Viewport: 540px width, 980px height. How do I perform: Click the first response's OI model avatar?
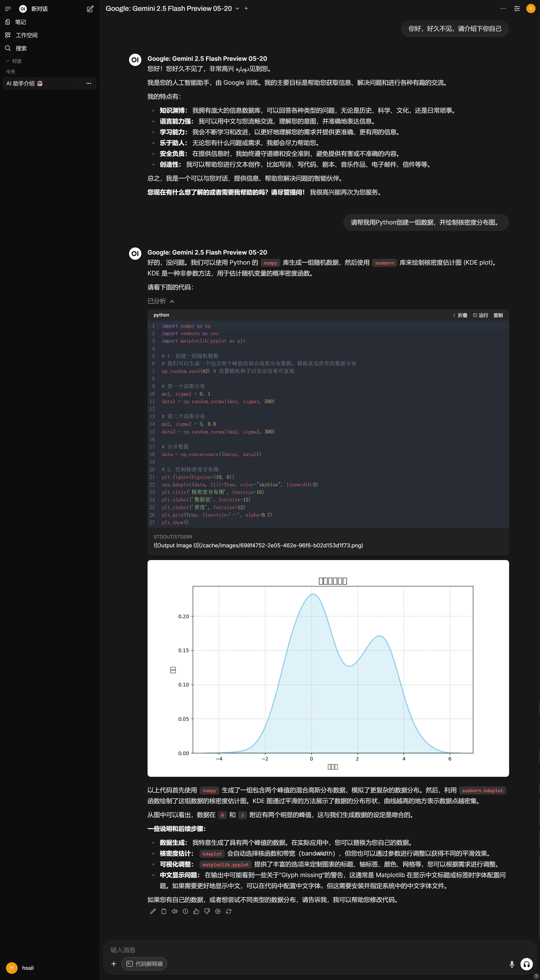click(x=135, y=60)
